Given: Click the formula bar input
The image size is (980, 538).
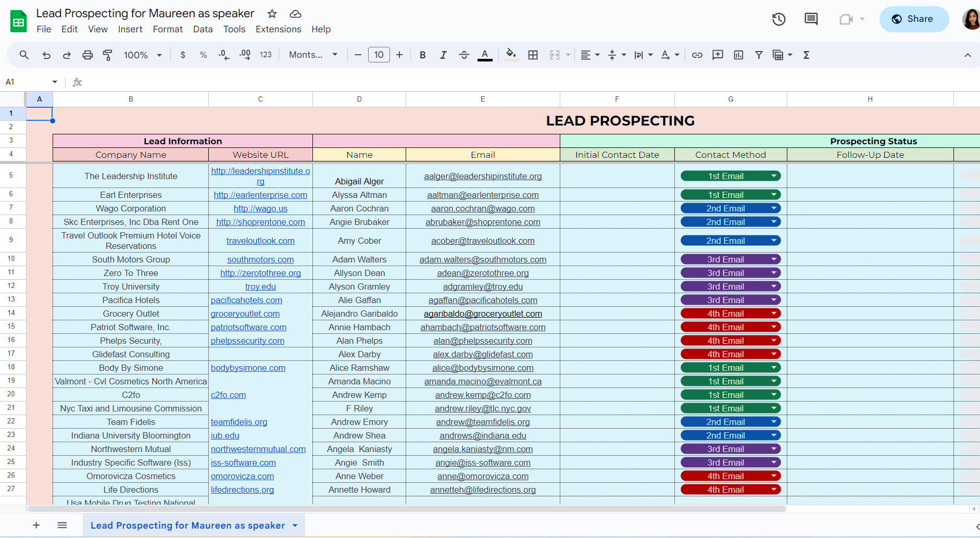Looking at the screenshot, I should point(531,82).
